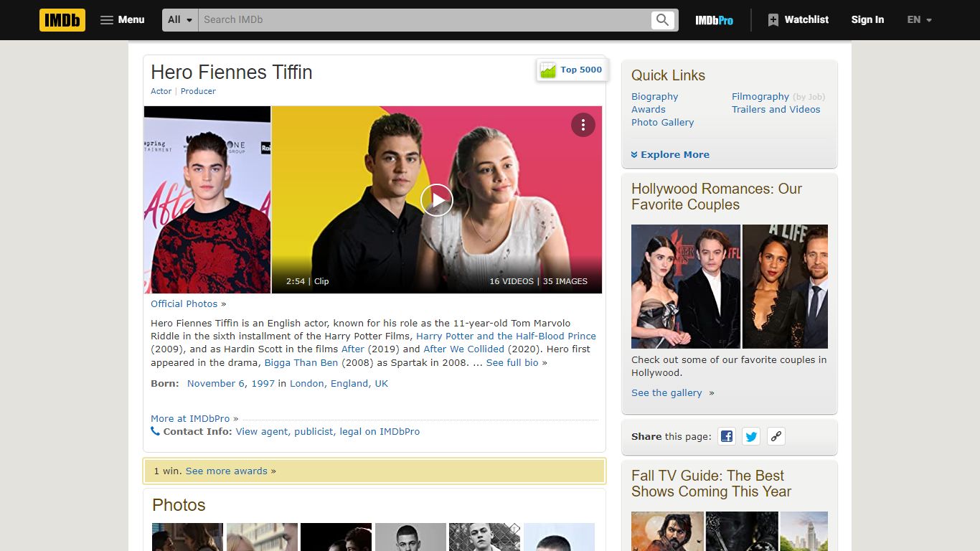980x551 pixels.
Task: Click See the gallery
Action: 666,393
